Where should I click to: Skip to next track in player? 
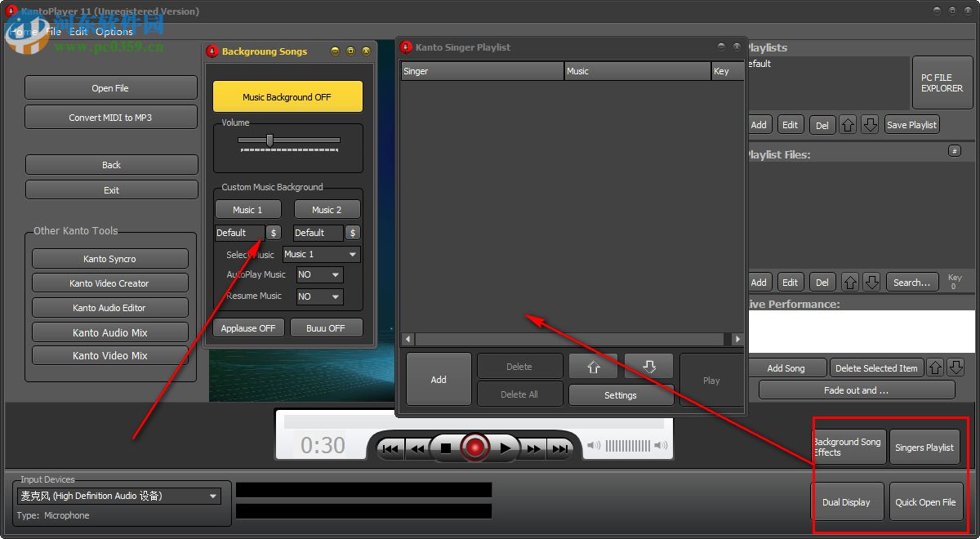pos(560,448)
